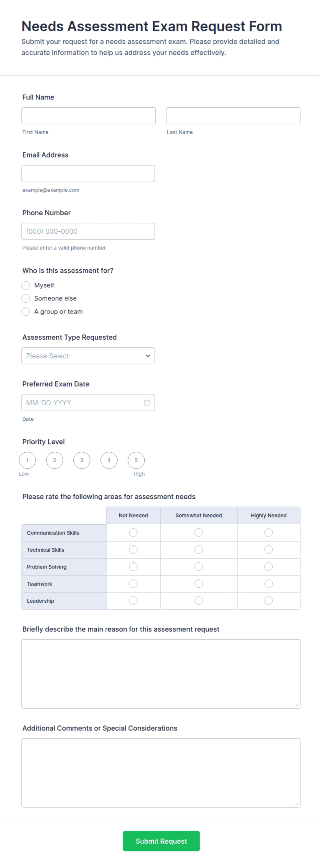Image resolution: width=319 pixels, height=868 pixels.
Task: Click the Last Name text box
Action: click(x=233, y=116)
